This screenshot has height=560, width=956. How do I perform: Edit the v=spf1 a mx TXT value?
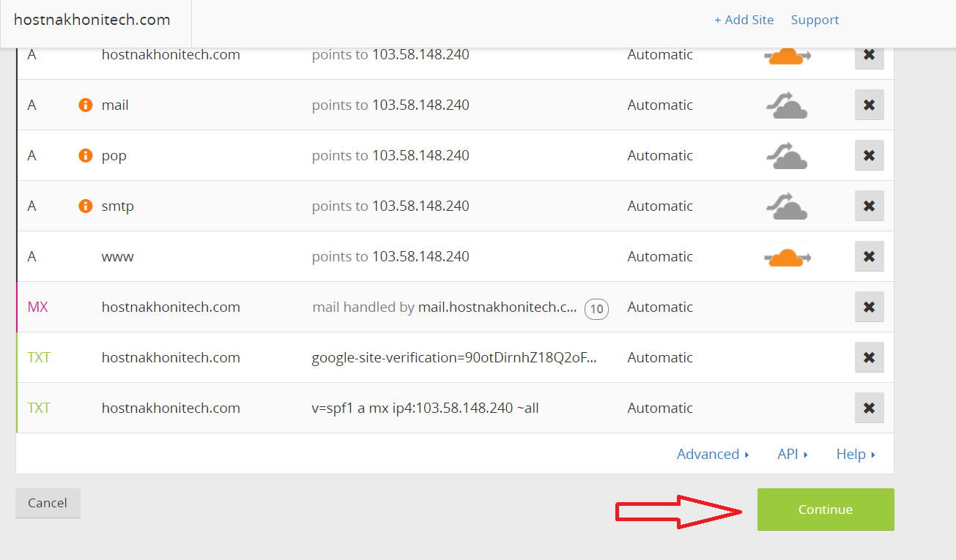coord(425,408)
